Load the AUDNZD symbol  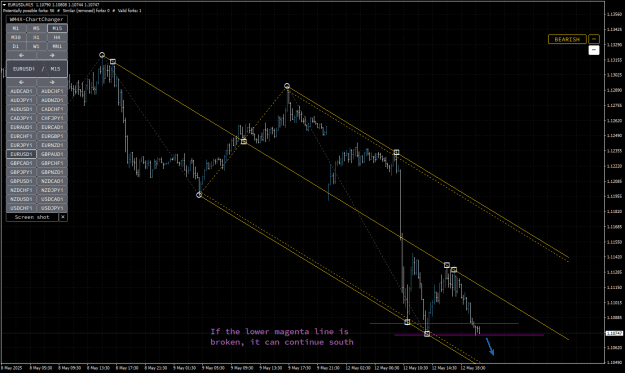point(52,100)
